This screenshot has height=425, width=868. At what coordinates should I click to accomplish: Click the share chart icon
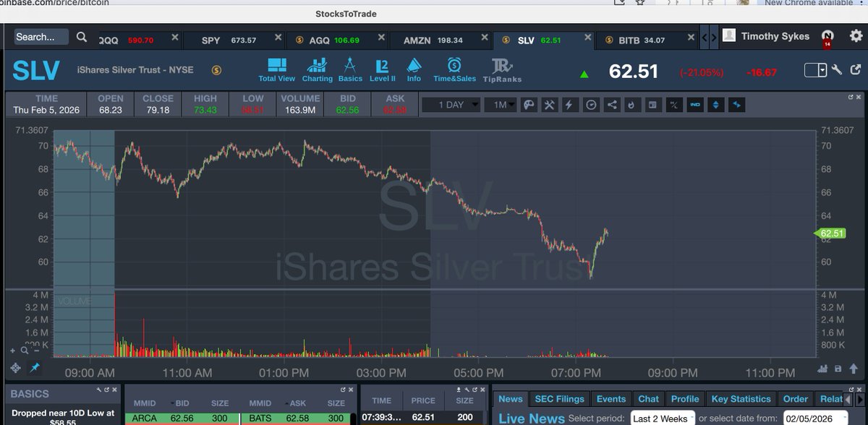pos(611,105)
